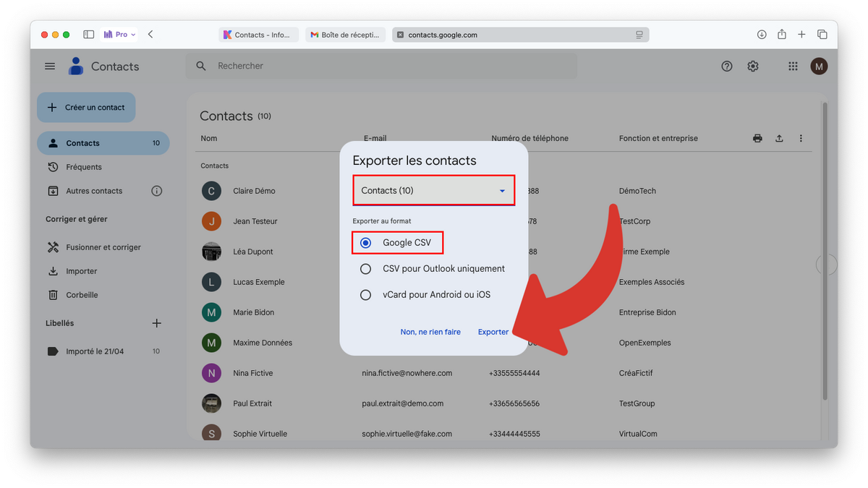The image size is (868, 488).
Task: Switch to Contacts - Info browser tab
Action: [259, 35]
